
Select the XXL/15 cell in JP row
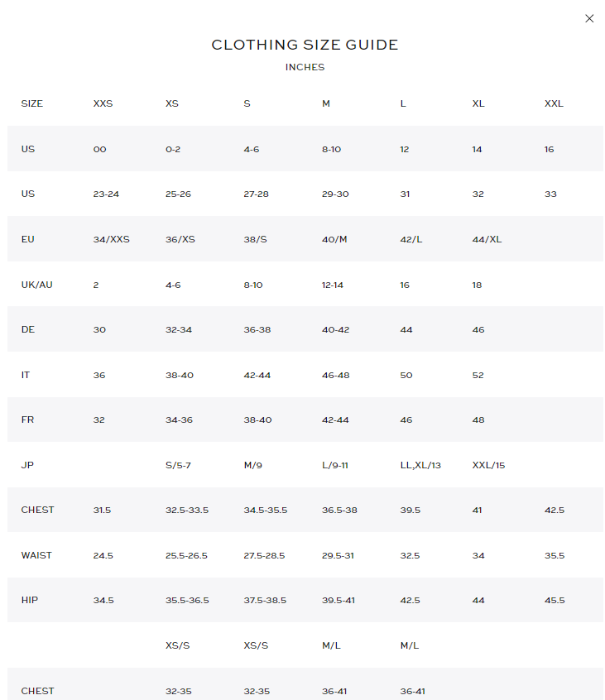488,465
